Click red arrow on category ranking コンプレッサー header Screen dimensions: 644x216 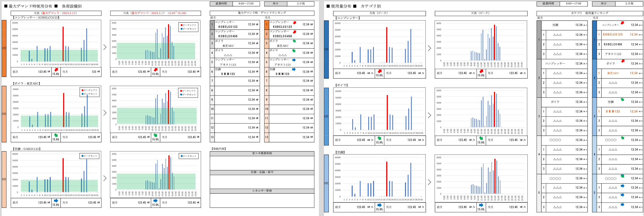(623, 23)
